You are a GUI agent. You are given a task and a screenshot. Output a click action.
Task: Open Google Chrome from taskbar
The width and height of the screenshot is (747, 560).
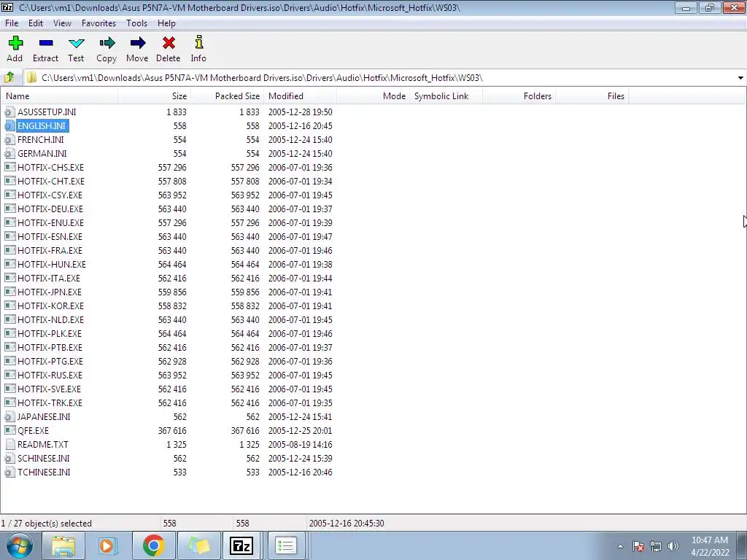coord(153,545)
